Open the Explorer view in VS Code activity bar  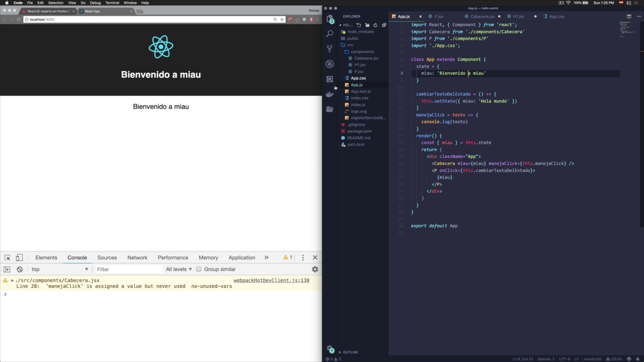[330, 19]
